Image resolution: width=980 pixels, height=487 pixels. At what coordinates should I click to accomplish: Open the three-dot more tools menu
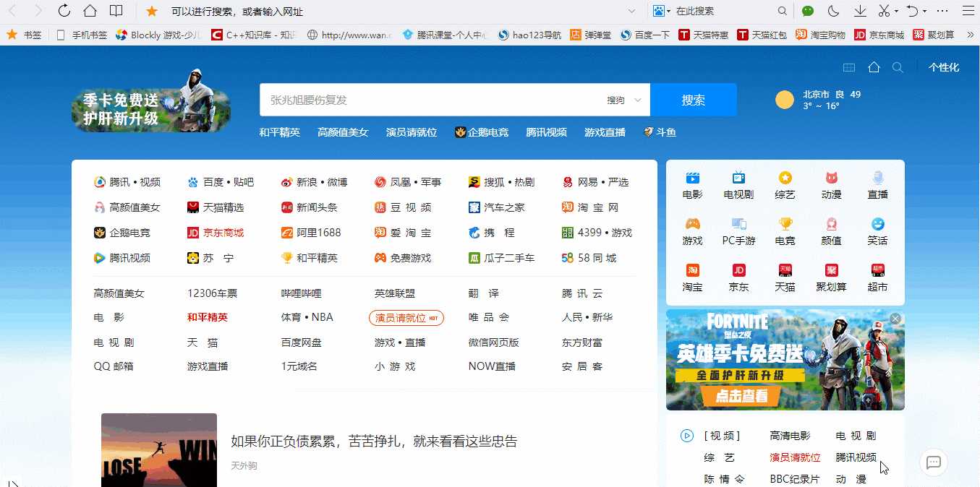pos(942,11)
